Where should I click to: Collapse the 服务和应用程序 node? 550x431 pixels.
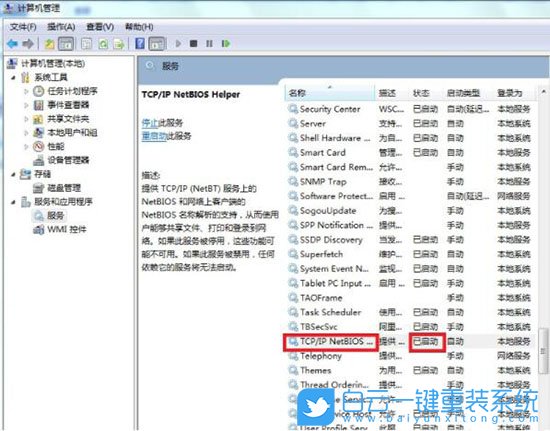pyautogui.click(x=13, y=202)
